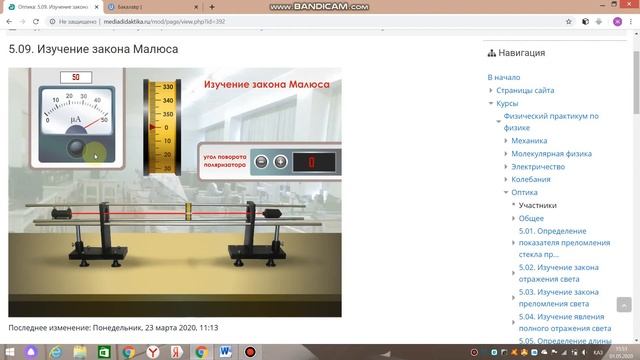Expand the Молекулярная физика section
Viewport: 640px width, 360px height.
506,154
